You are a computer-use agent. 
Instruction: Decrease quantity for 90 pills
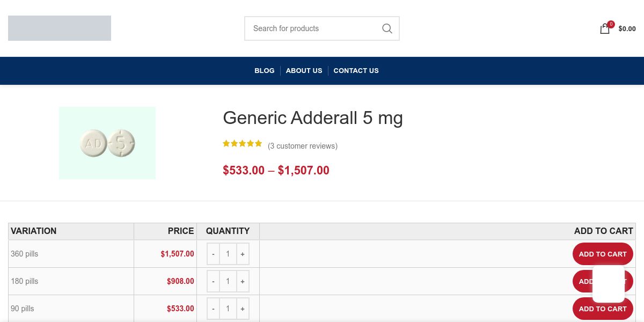coord(213,309)
